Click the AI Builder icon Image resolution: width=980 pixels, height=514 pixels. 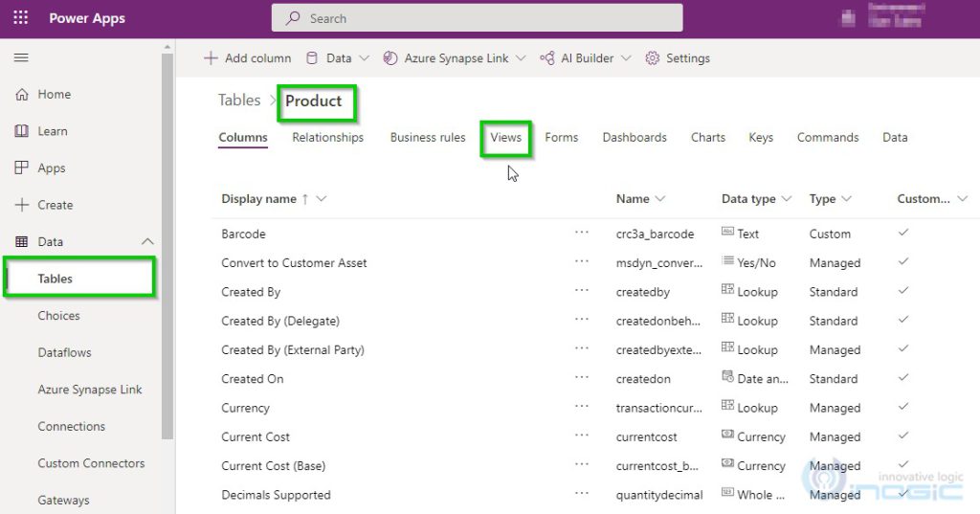point(547,58)
